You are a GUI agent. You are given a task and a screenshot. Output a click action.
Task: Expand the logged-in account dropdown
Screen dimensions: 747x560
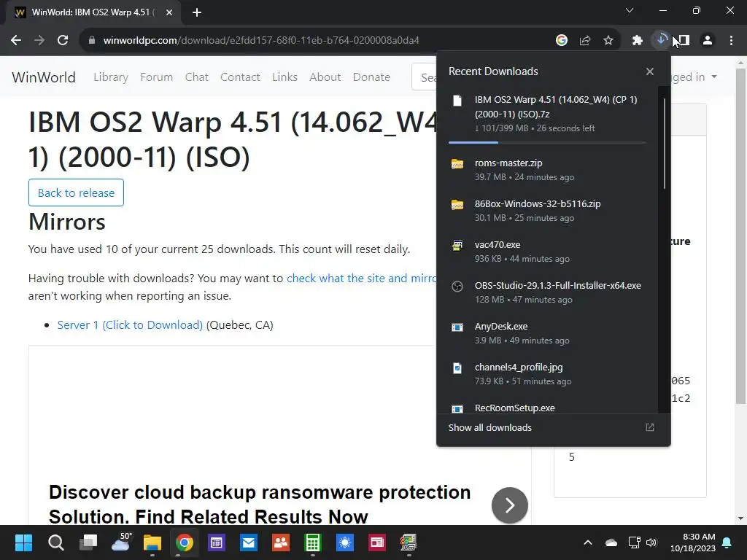click(x=694, y=77)
